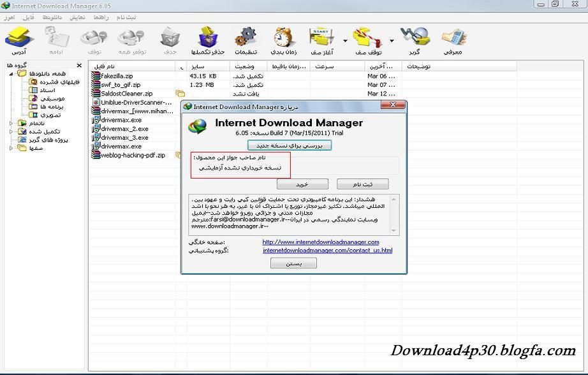
Task: Select the fakezilla.zip file name
Action: [117, 76]
